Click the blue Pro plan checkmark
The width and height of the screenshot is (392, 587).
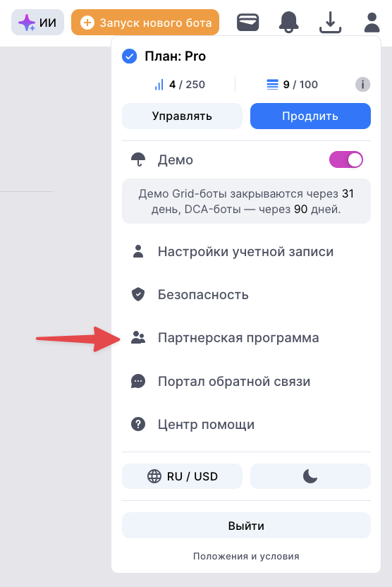click(130, 56)
